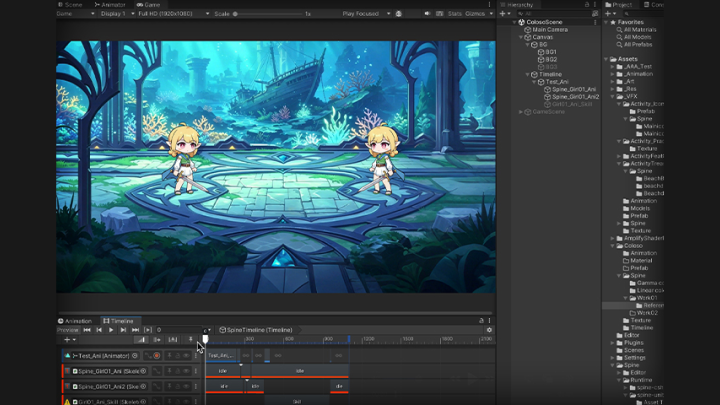
Task: Switch to the Scene tab
Action: [x=70, y=5]
